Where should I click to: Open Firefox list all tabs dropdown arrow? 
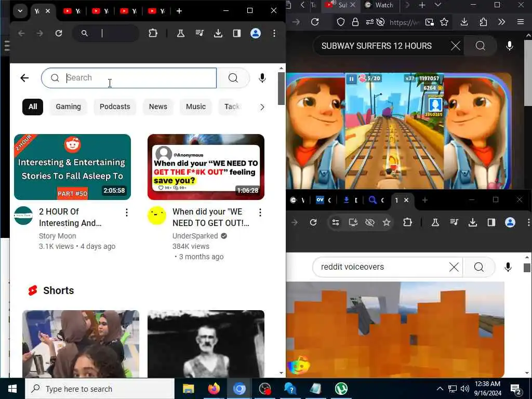click(x=437, y=5)
